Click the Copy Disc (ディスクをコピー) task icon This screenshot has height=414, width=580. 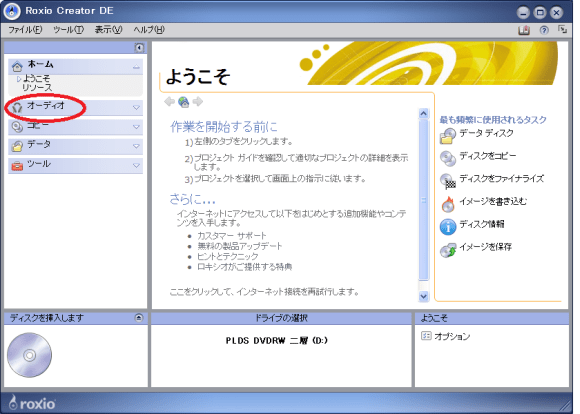[x=448, y=158]
